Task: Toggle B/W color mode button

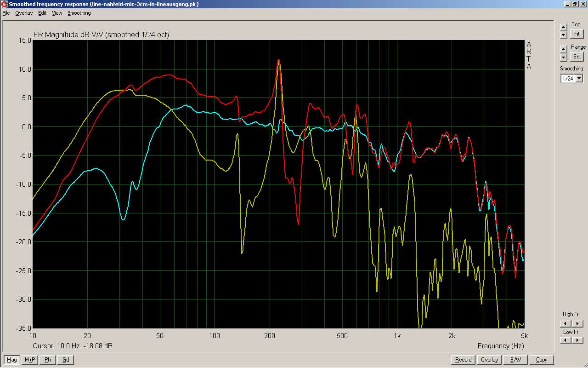Action: click(515, 360)
